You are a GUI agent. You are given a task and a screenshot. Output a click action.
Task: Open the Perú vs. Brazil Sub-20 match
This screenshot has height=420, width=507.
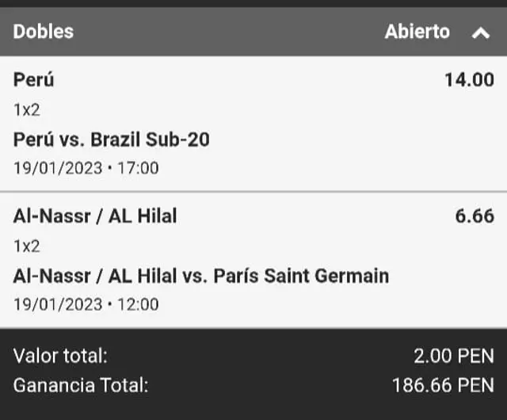coord(112,139)
